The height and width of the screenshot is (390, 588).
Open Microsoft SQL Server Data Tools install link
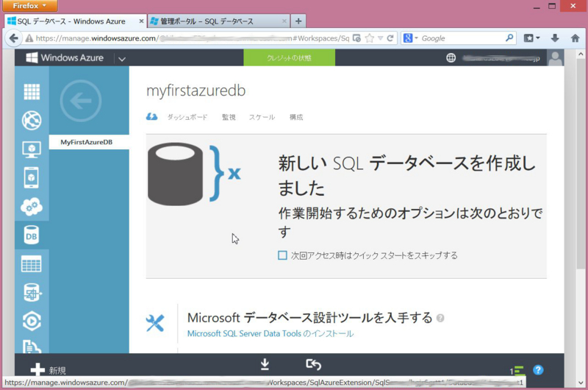(x=270, y=333)
